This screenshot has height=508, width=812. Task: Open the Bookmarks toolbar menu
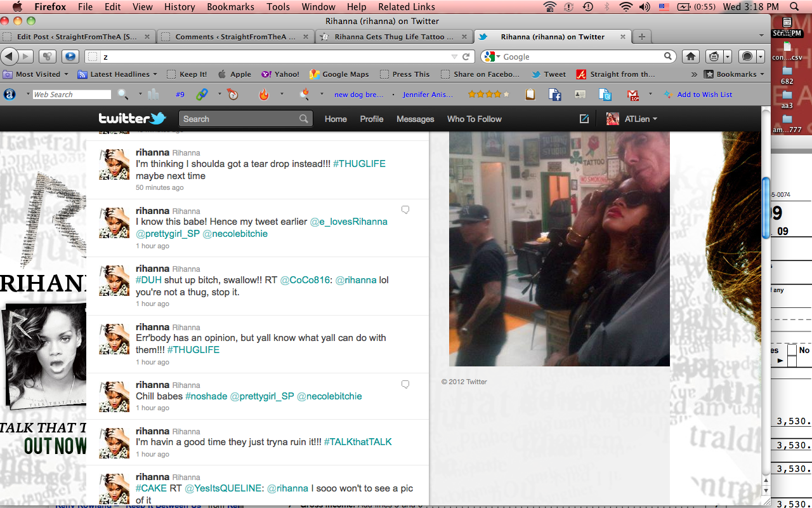point(735,74)
